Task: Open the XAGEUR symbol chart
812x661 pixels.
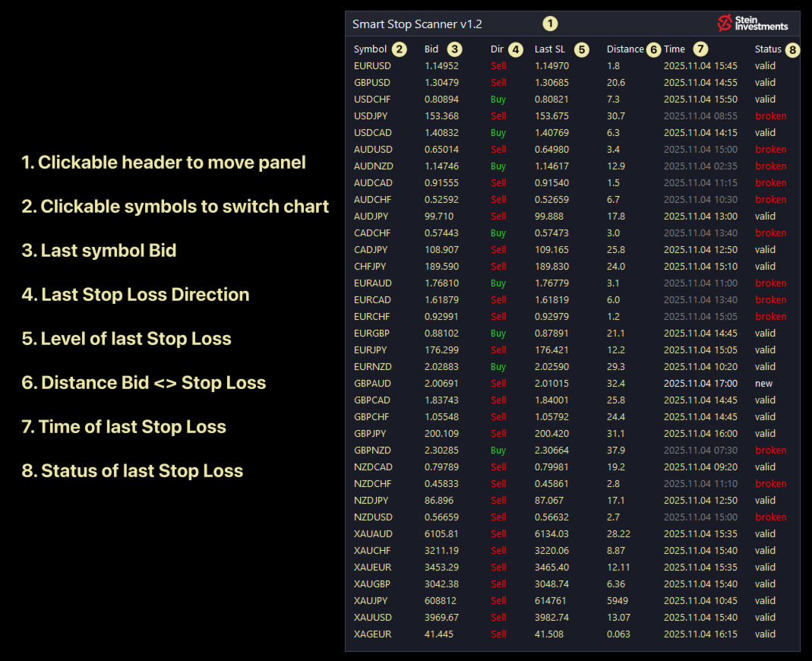Action: 373,634
